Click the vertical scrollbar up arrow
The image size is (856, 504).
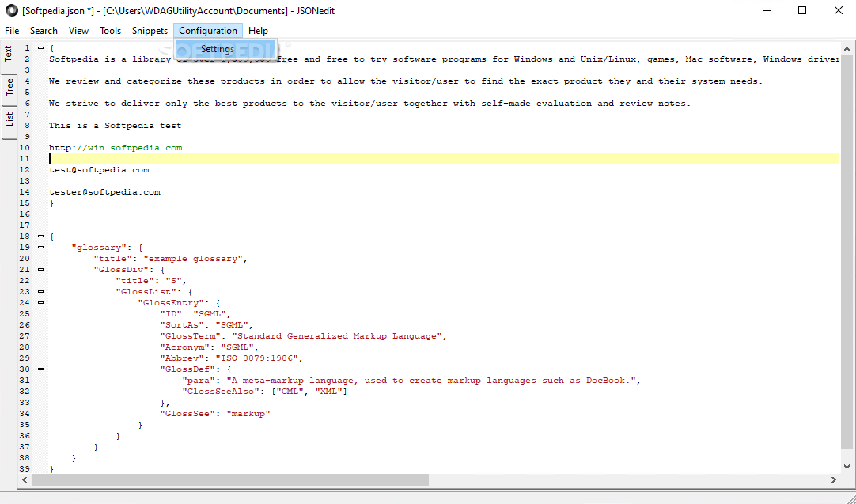point(847,49)
